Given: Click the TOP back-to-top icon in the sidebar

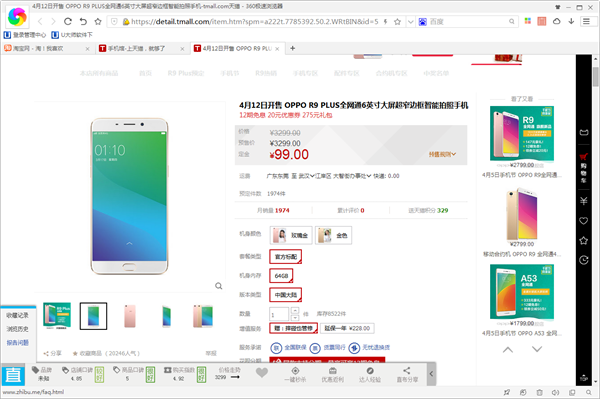Looking at the screenshot, I should click(584, 378).
